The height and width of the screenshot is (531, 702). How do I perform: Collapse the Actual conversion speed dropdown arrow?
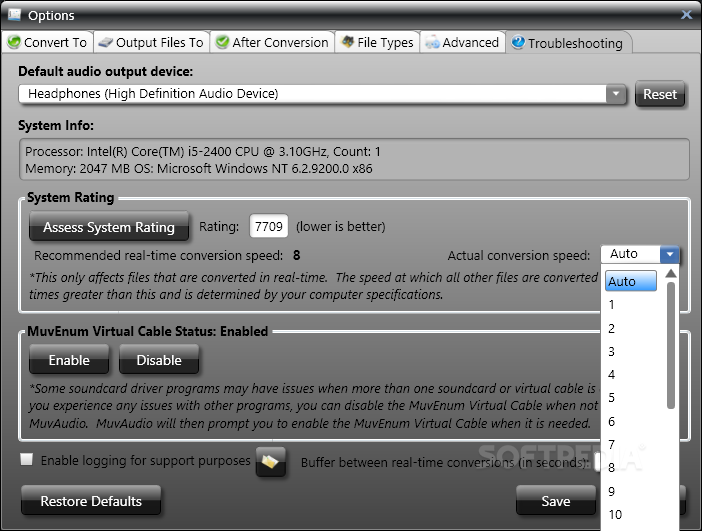pos(670,254)
